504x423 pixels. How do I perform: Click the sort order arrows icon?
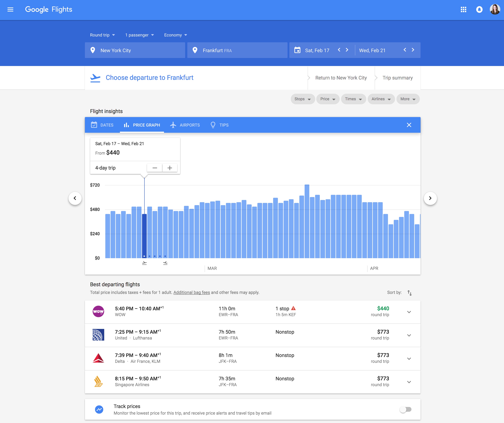[409, 293]
